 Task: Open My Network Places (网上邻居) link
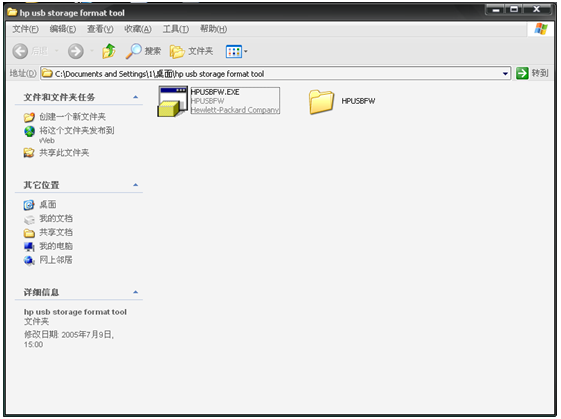point(56,260)
